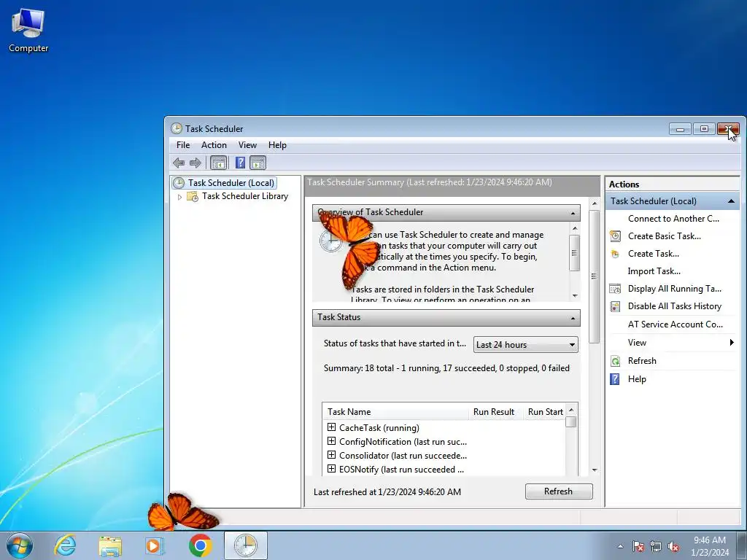Image resolution: width=747 pixels, height=560 pixels.
Task: Open Internet Explorer from the taskbar
Action: point(65,545)
